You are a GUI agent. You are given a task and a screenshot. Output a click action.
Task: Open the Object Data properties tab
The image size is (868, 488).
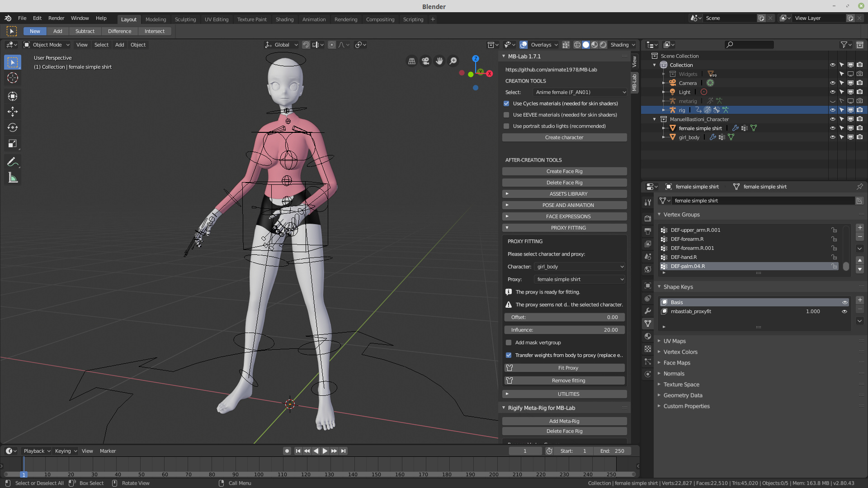[648, 324]
